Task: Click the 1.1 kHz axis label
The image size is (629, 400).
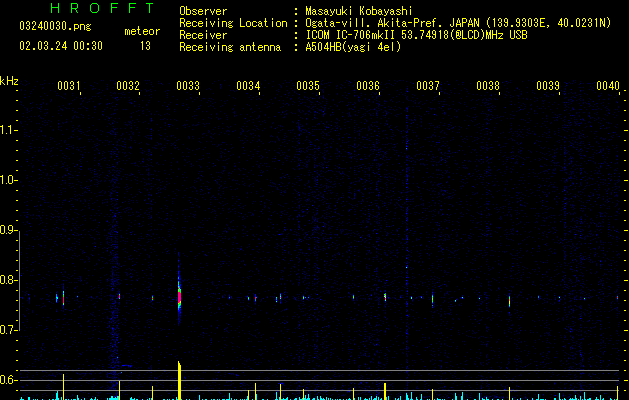Action: 8,130
